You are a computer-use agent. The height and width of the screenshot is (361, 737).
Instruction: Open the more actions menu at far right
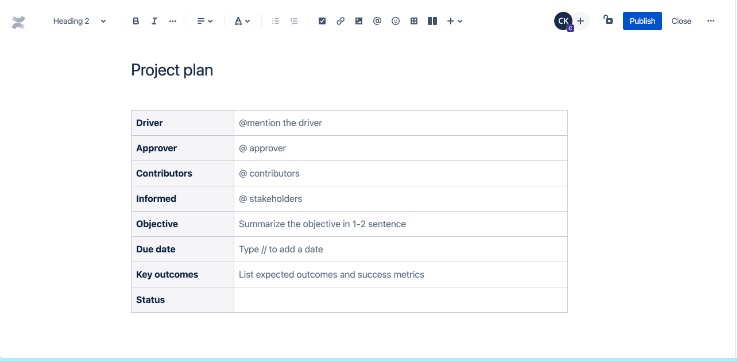tap(711, 21)
